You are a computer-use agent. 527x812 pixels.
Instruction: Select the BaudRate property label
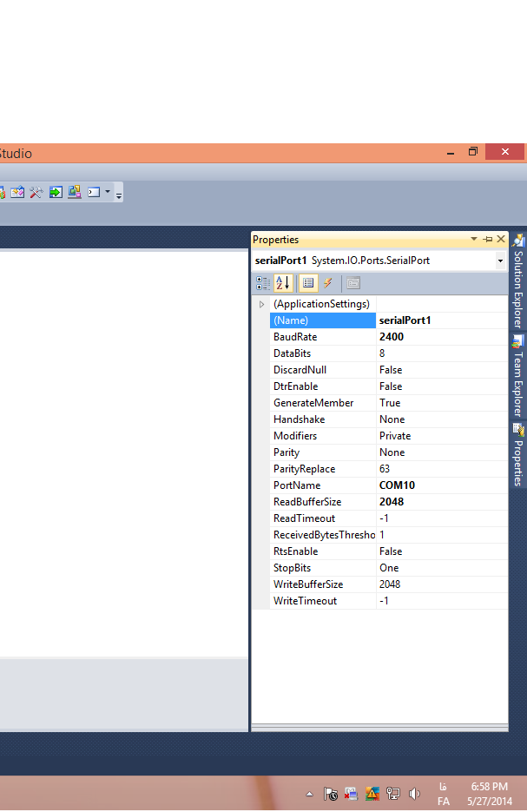click(295, 337)
